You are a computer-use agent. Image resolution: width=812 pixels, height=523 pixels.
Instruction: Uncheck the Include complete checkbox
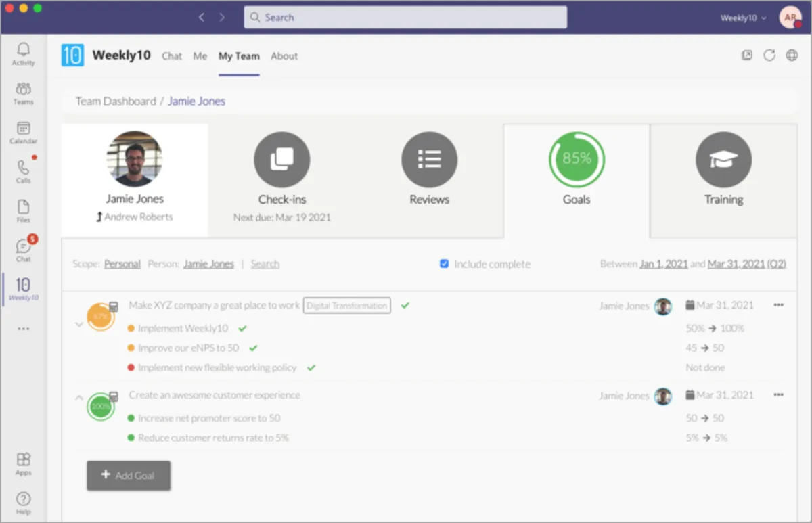pyautogui.click(x=444, y=264)
